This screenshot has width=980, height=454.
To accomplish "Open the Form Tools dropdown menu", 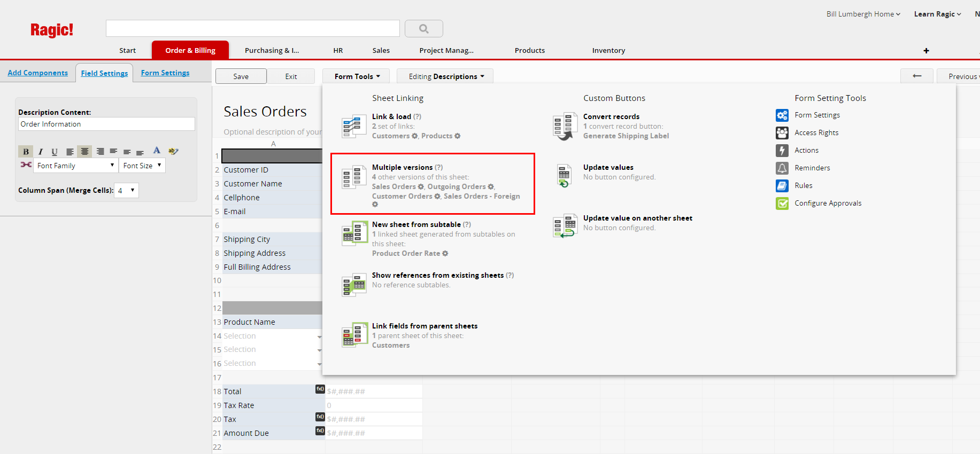I will pos(357,76).
